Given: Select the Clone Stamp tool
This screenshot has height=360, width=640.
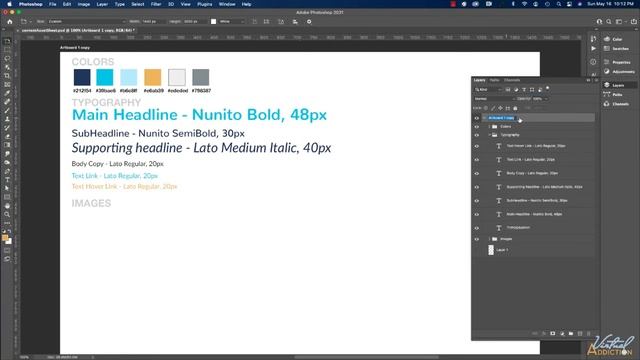Looking at the screenshot, I should click(x=7, y=119).
